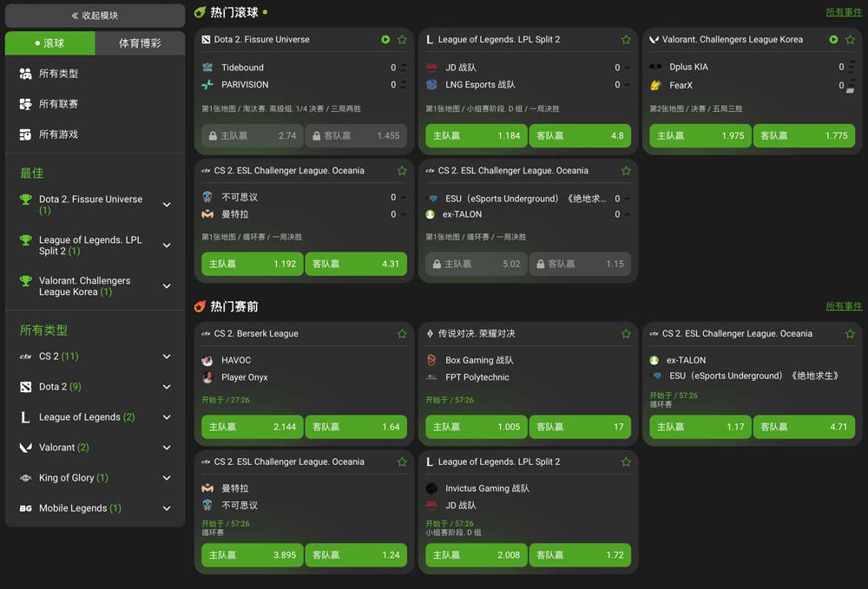Star the CS 2 Berserk League match
Viewport: 868px width, 589px height.
402,333
